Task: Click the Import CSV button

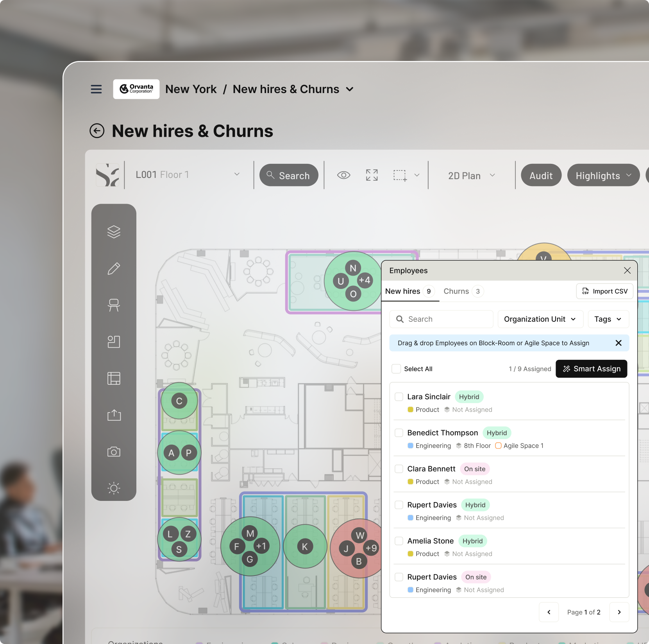Action: pos(604,291)
